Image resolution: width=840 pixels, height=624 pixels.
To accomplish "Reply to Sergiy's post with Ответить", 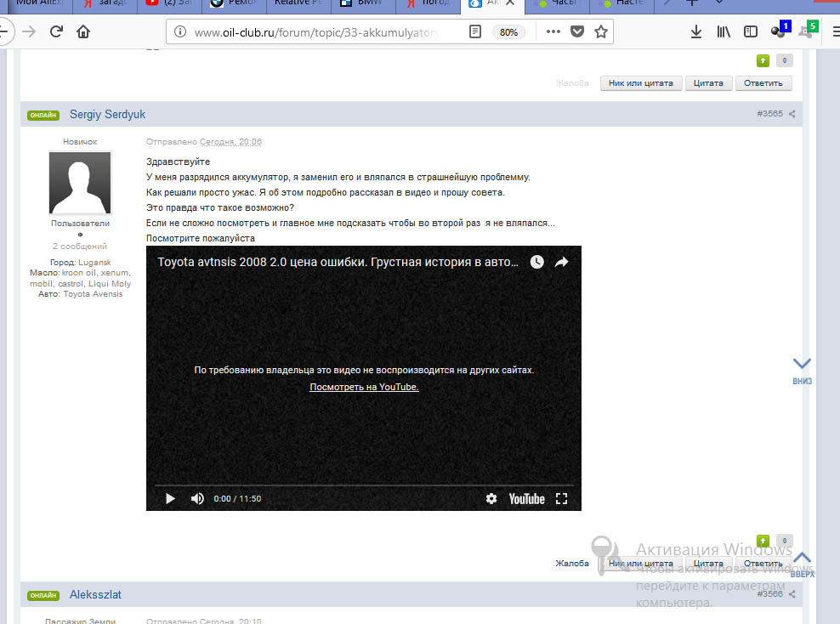I will tap(763, 564).
